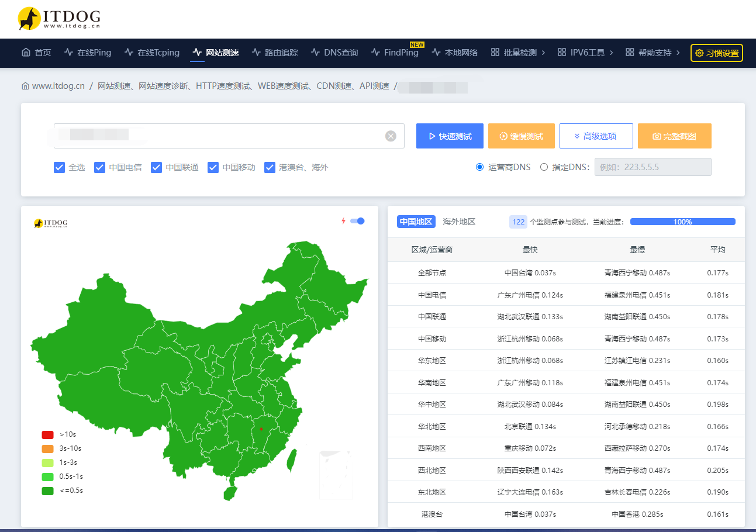This screenshot has width=756, height=532.
Task: Expand the 帮助支持 menu chevron
Action: tap(678, 53)
